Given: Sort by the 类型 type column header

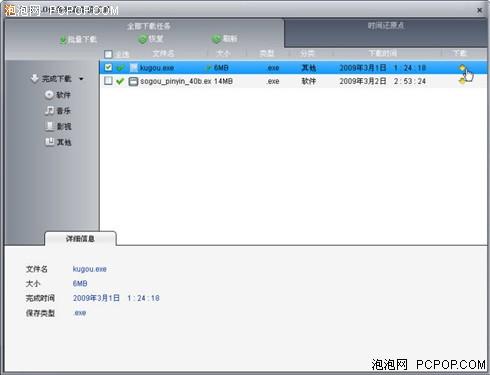Looking at the screenshot, I should 267,53.
